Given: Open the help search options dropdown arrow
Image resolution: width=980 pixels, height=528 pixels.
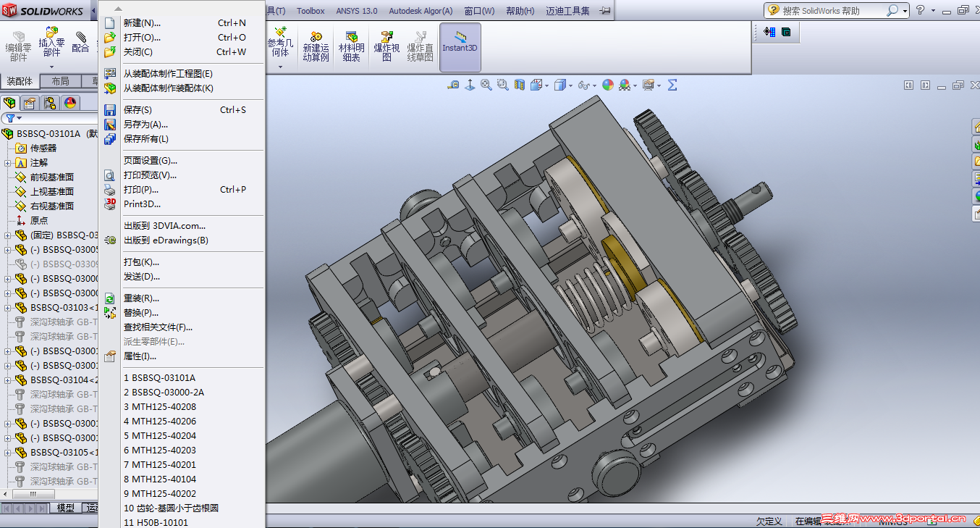Looking at the screenshot, I should point(904,10).
